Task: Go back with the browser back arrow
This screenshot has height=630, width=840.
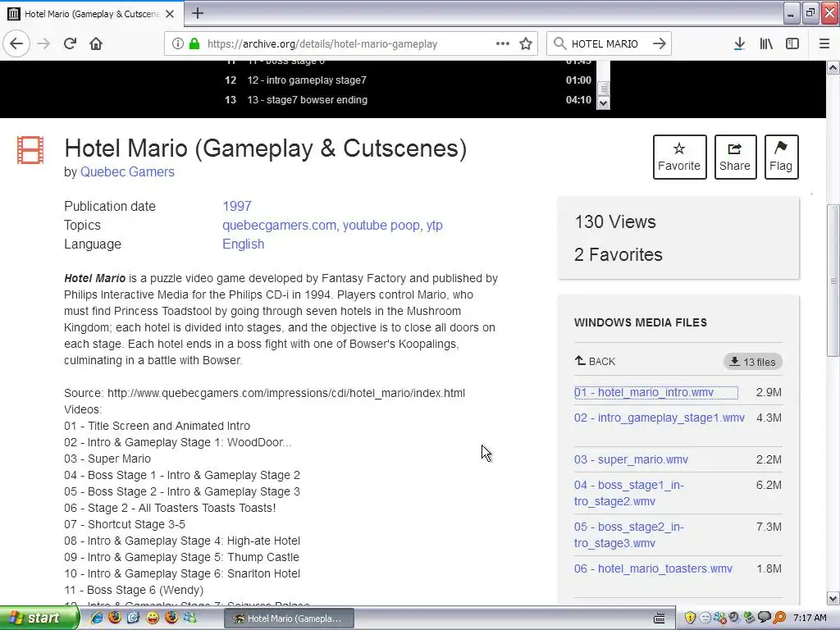Action: pyautogui.click(x=16, y=43)
